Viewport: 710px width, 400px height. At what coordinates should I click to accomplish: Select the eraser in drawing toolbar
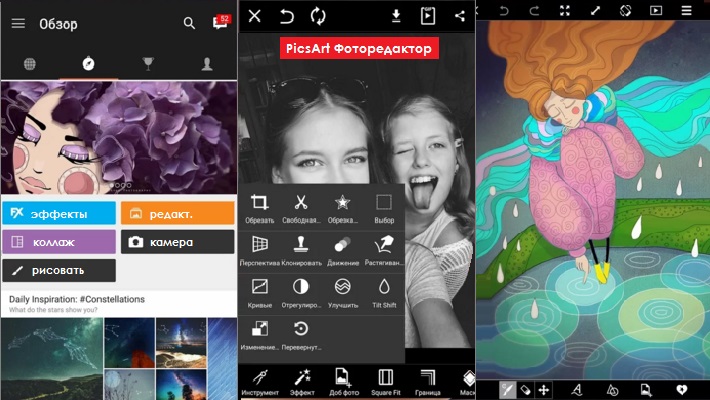pyautogui.click(x=526, y=389)
